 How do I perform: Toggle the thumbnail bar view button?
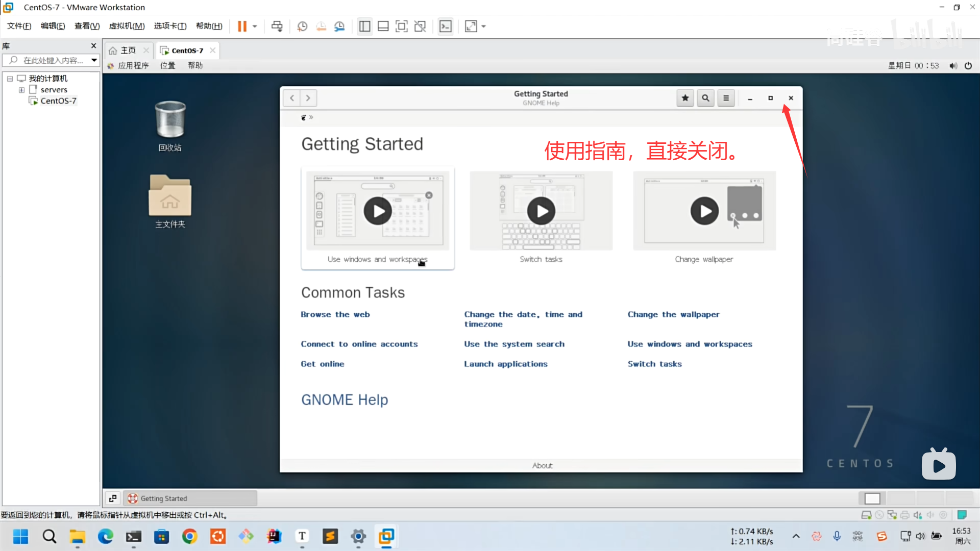click(x=383, y=27)
